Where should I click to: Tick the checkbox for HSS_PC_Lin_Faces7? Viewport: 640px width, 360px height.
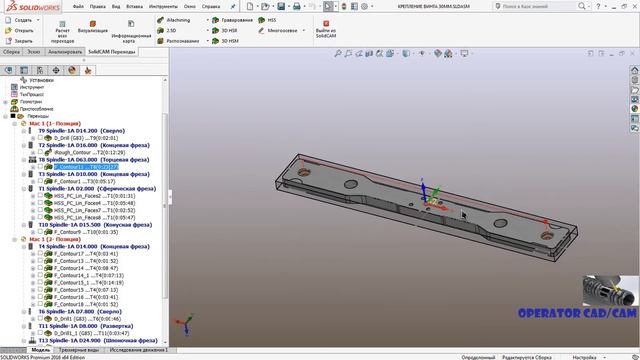40,210
